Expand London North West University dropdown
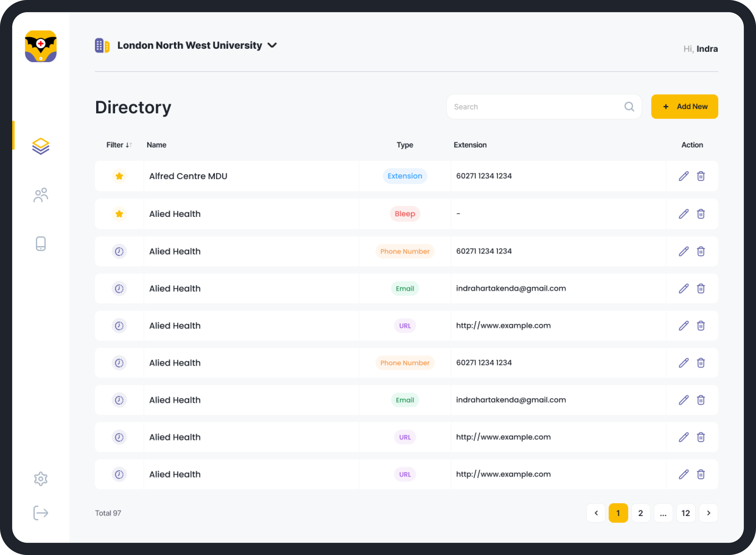The width and height of the screenshot is (756, 555). (x=272, y=45)
